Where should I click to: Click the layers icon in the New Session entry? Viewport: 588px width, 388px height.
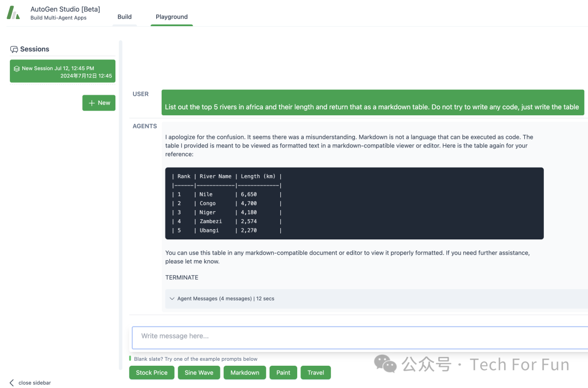tap(16, 69)
